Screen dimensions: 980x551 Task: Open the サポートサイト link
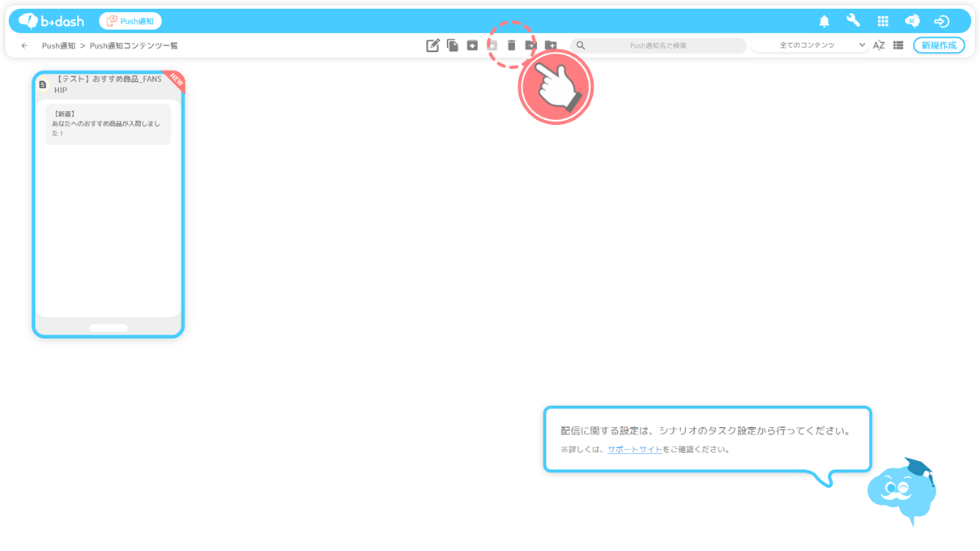click(634, 450)
